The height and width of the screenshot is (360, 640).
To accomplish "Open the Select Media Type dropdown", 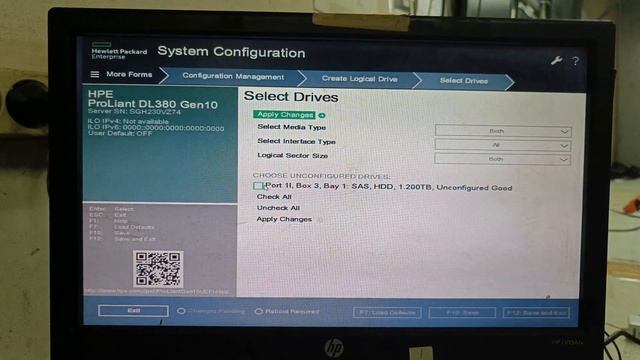I will [503, 131].
